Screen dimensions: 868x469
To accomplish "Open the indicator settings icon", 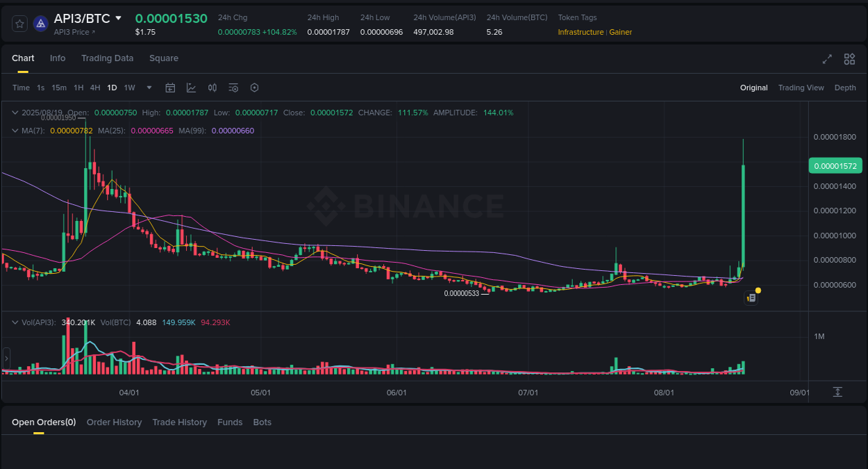I will point(233,88).
